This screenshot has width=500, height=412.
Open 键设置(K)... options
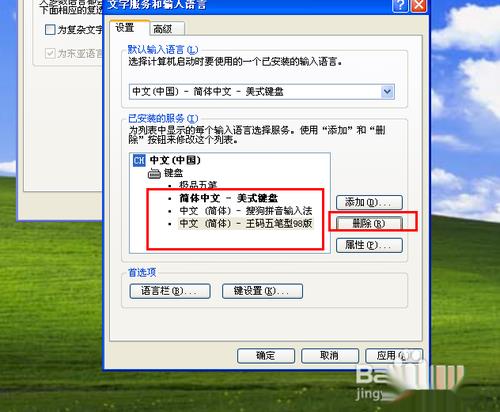tap(262, 291)
